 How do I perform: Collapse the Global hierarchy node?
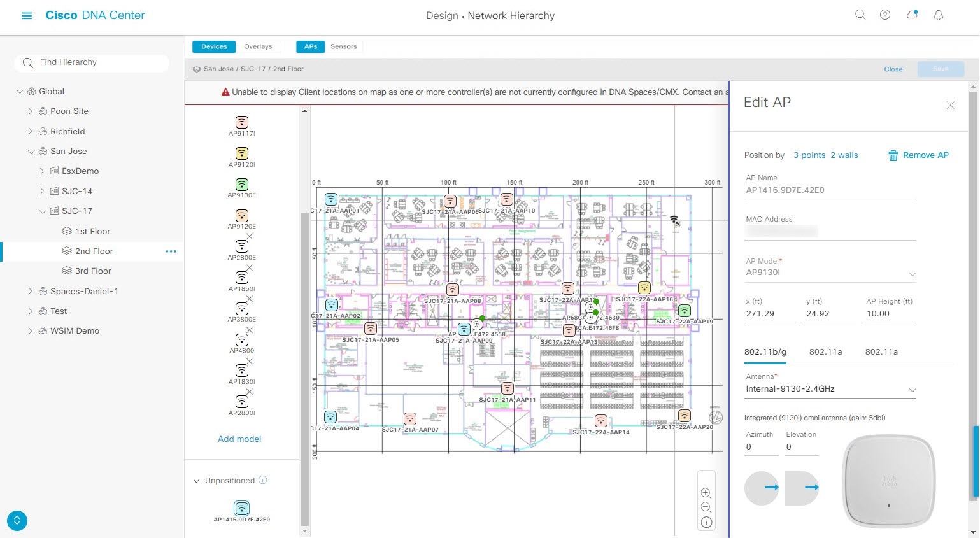point(20,92)
